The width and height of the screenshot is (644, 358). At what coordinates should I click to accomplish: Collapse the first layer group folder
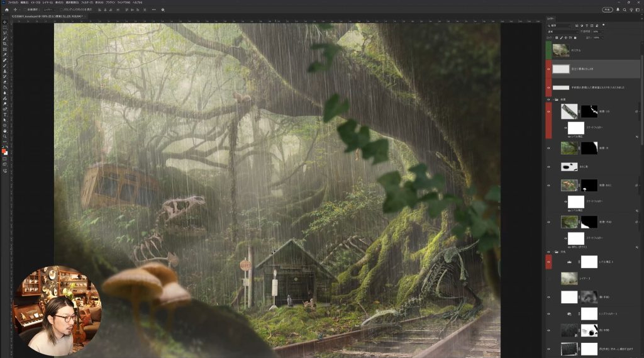(553, 99)
